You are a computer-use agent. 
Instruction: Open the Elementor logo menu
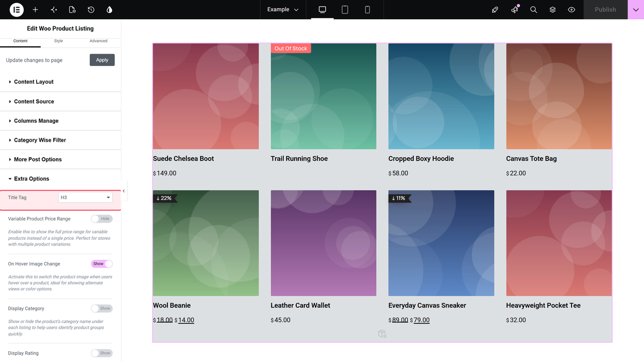pos(17,10)
